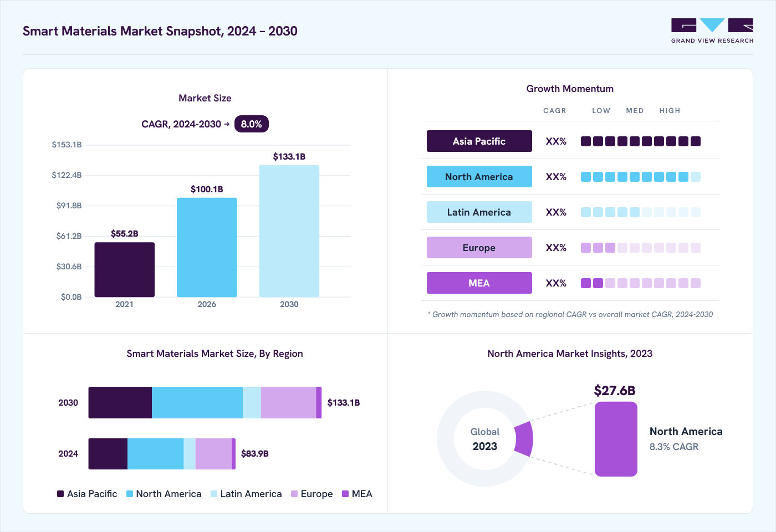The image size is (776, 532).
Task: Click North America momentum indicator squares
Action: (x=641, y=177)
